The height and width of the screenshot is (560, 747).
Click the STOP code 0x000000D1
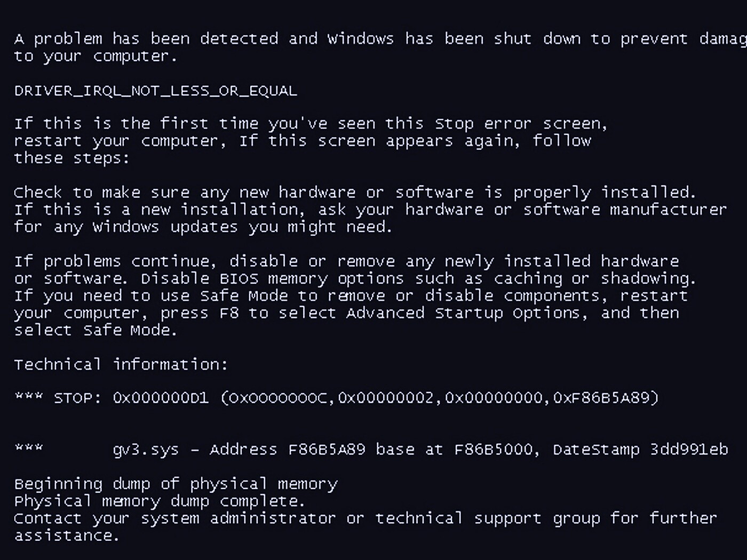coord(161,398)
